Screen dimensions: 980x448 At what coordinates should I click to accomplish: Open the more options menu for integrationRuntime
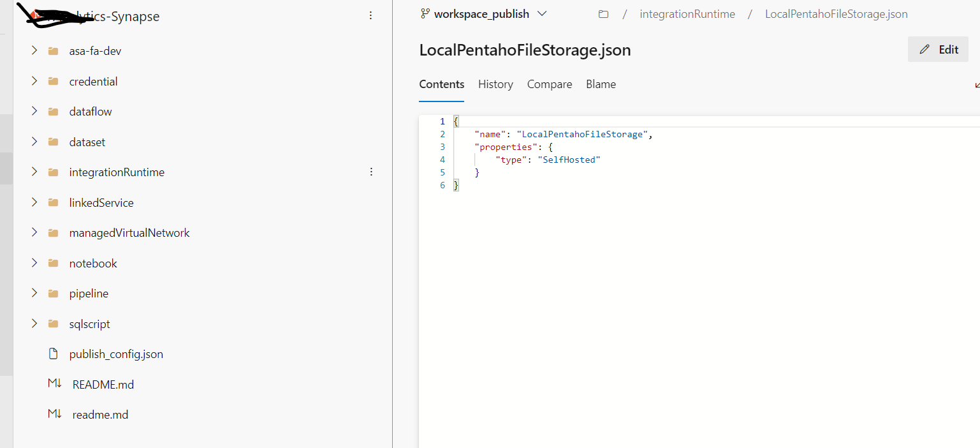371,172
